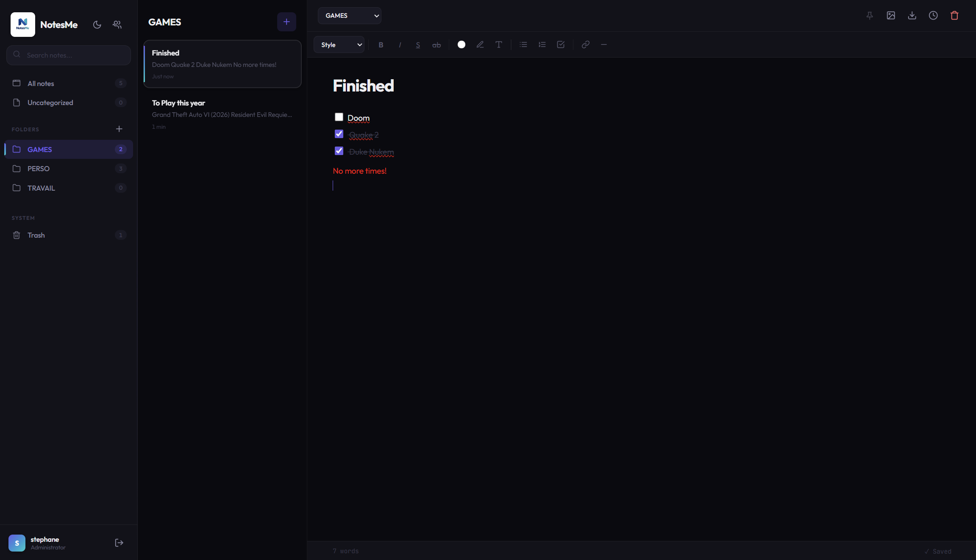The image size is (976, 560).
Task: Select the TRAVAIL folder in the sidebar
Action: coord(41,188)
